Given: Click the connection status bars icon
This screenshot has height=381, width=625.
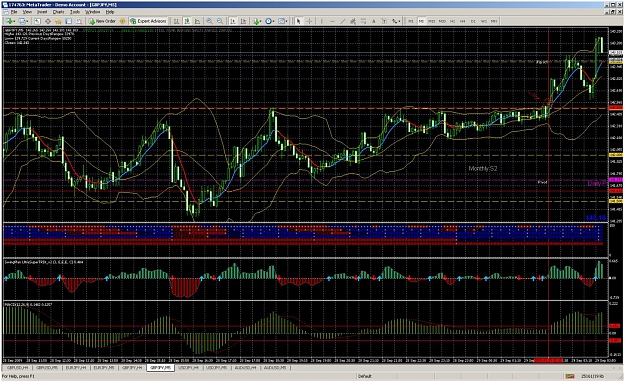Looking at the screenshot, I should (x=570, y=376).
